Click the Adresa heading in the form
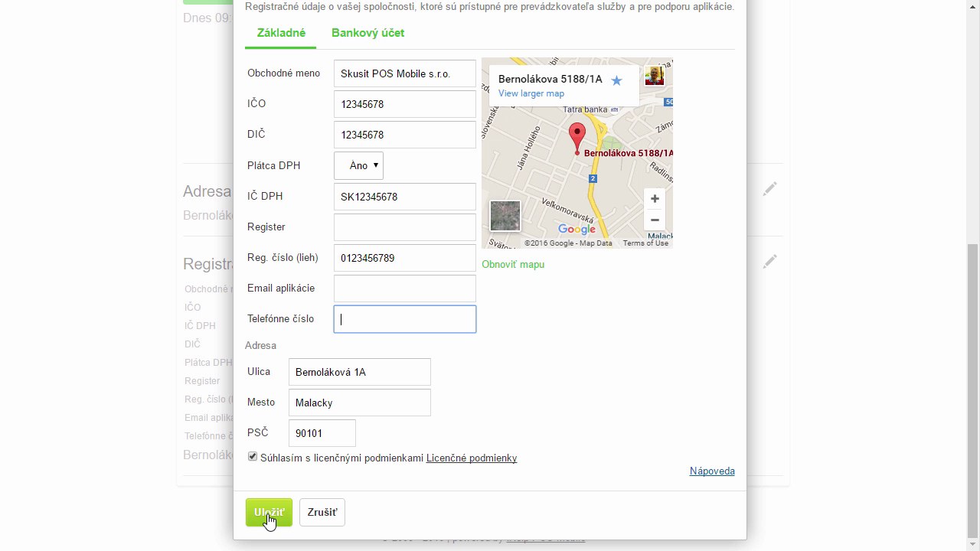980x551 pixels. pyautogui.click(x=260, y=346)
